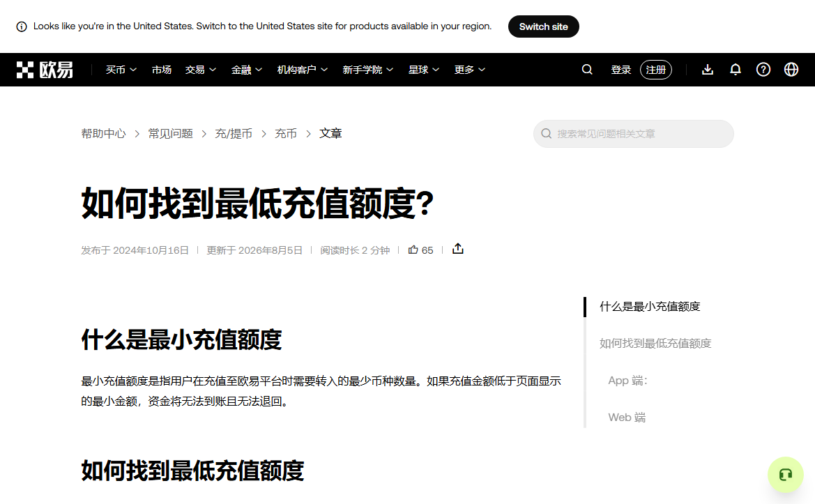The width and height of the screenshot is (815, 504).
Task: Open the customer support chat bubble
Action: tap(786, 475)
